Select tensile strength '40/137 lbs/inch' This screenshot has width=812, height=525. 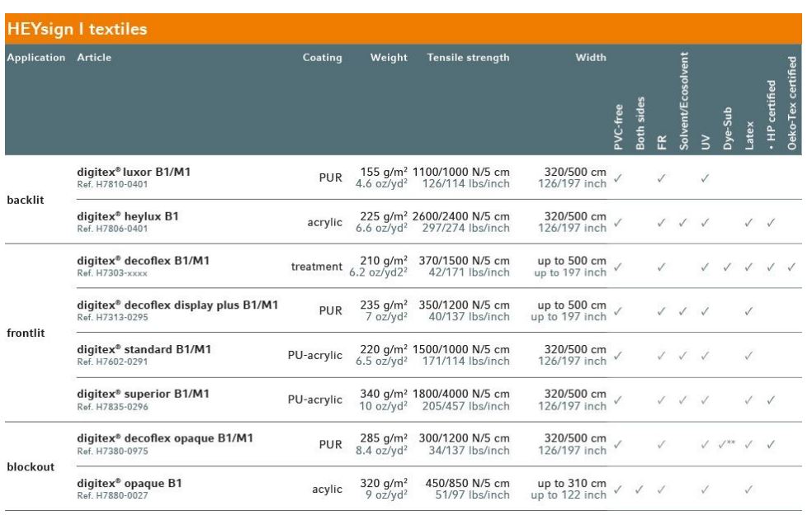click(x=470, y=317)
